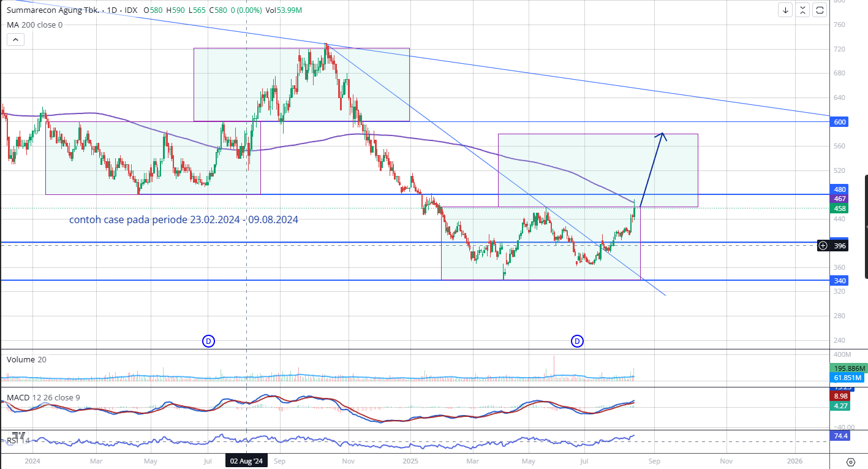Click the 240 price scale value
868x469 pixels.
pos(839,340)
